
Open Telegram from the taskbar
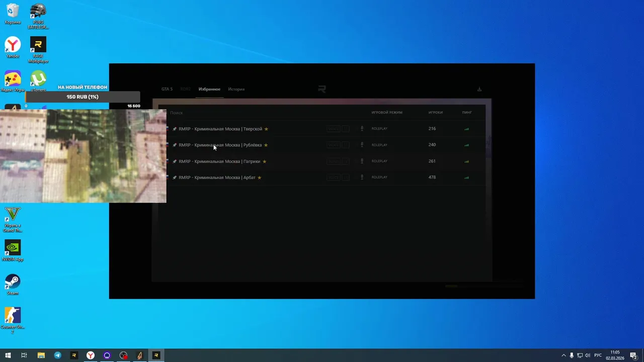pos(58,355)
